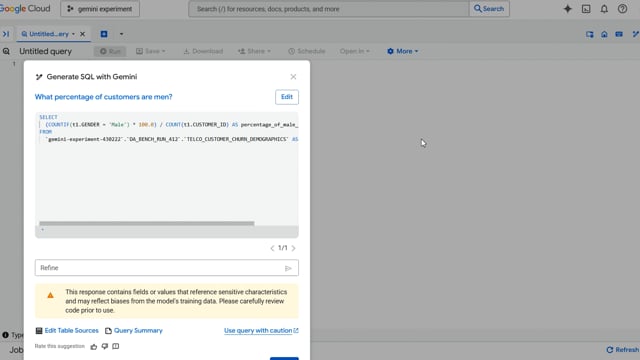Click inside the generated SQL code block
The height and width of the screenshot is (360, 640).
tap(167, 176)
